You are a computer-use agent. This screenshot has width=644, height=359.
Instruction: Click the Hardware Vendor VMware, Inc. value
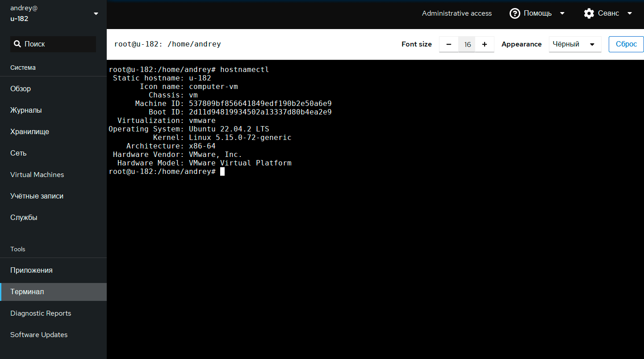coord(216,155)
